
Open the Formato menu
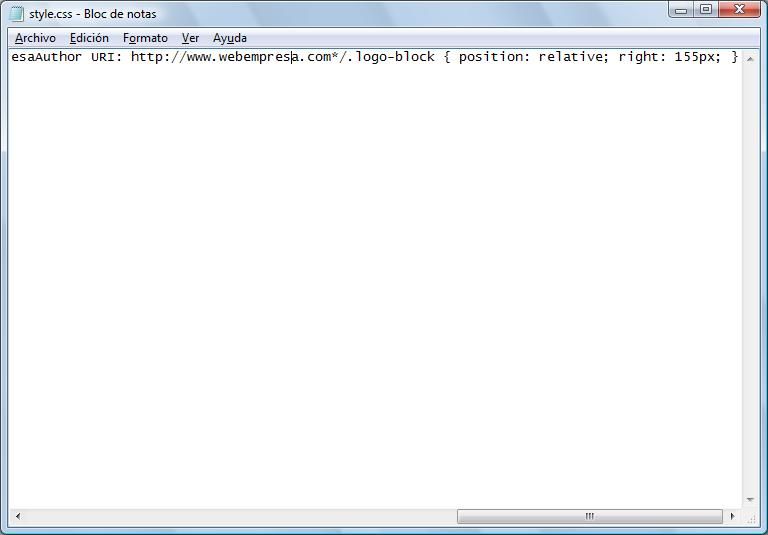tap(145, 38)
